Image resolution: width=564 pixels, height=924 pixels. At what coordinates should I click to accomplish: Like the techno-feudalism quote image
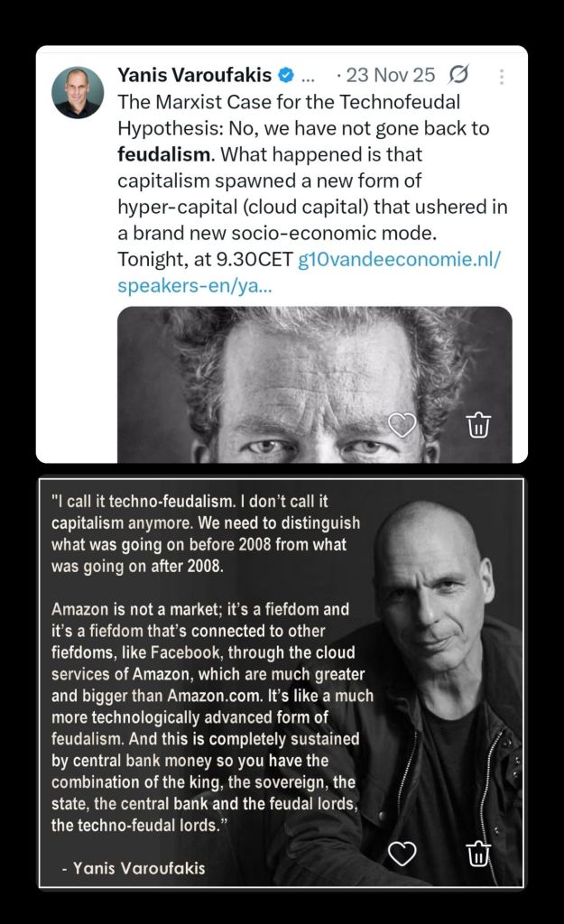click(x=402, y=853)
